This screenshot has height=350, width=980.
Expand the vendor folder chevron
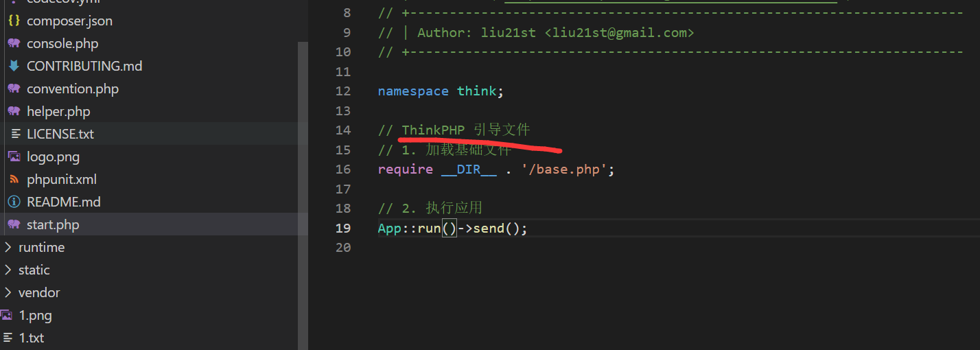tap(8, 292)
